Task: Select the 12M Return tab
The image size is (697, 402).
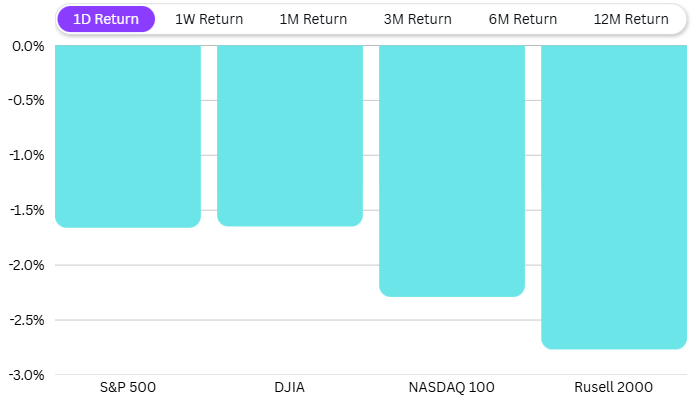Action: click(x=630, y=19)
